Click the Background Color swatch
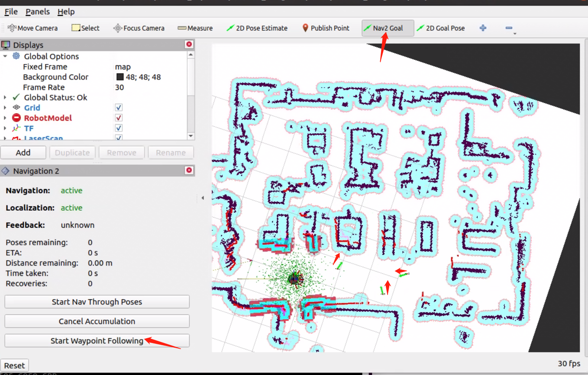588x375 pixels. [120, 77]
